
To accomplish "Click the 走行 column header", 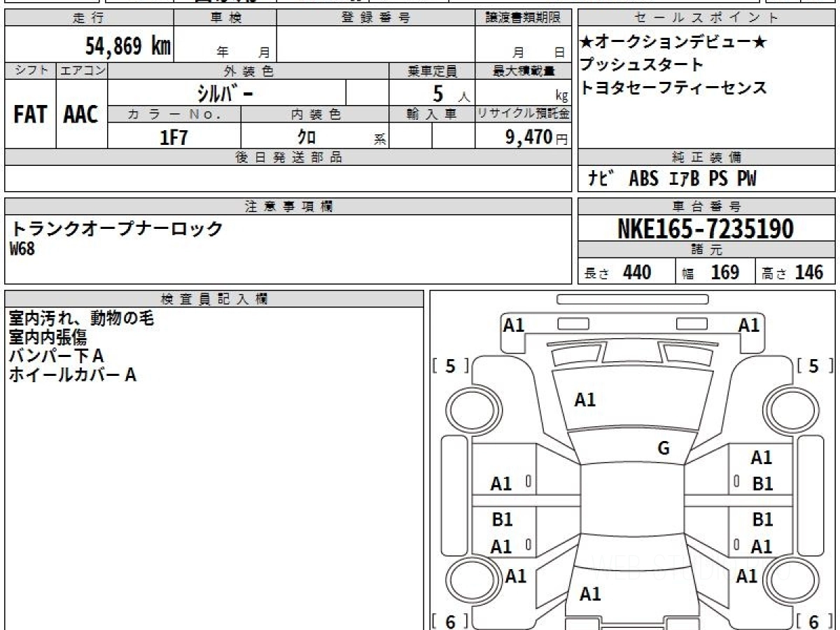I will pyautogui.click(x=88, y=18).
